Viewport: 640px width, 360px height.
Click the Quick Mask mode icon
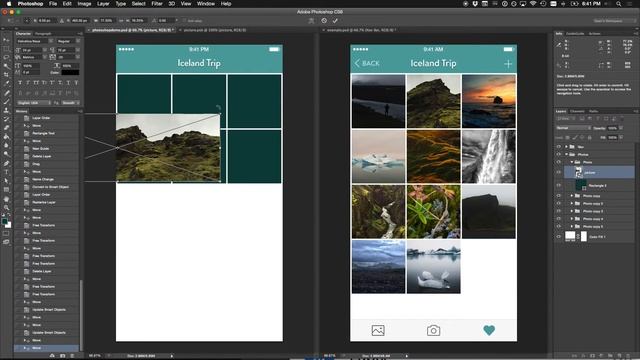[x=6, y=234]
